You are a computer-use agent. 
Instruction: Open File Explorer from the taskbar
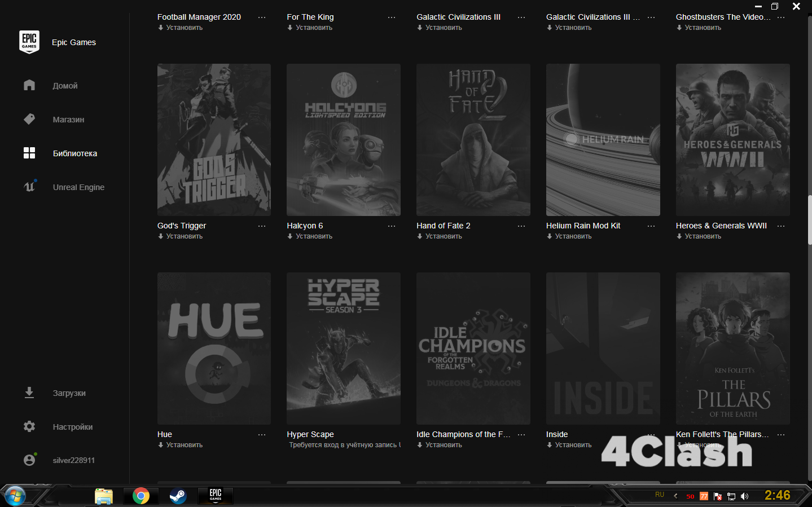(104, 496)
